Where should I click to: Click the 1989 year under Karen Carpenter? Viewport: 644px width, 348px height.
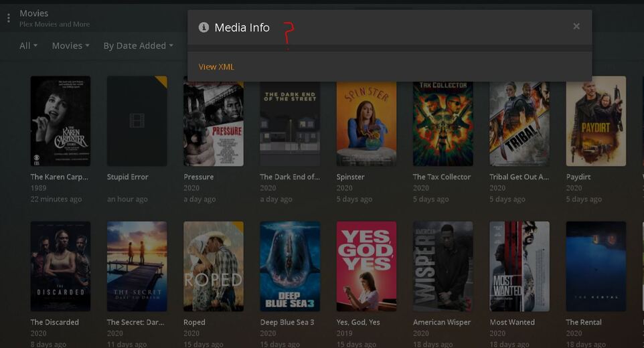click(38, 188)
